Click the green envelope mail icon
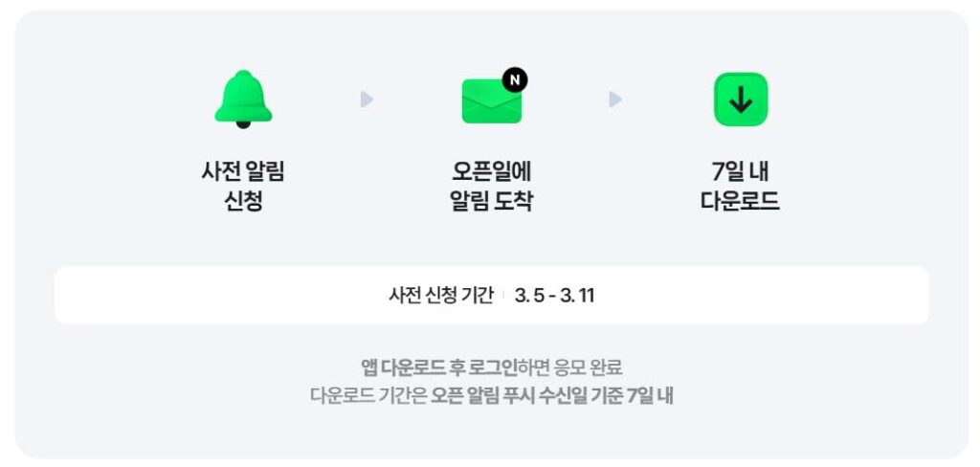The height and width of the screenshot is (467, 980). coord(490,101)
